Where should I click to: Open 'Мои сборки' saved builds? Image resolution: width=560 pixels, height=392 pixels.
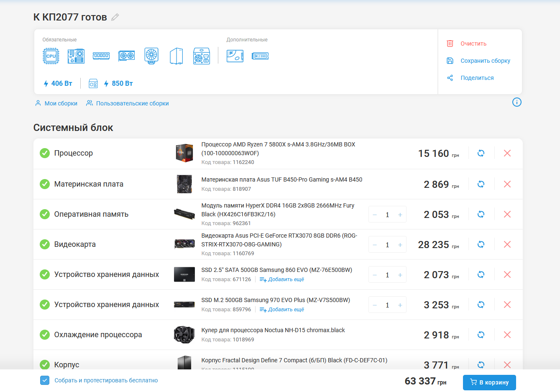56,103
